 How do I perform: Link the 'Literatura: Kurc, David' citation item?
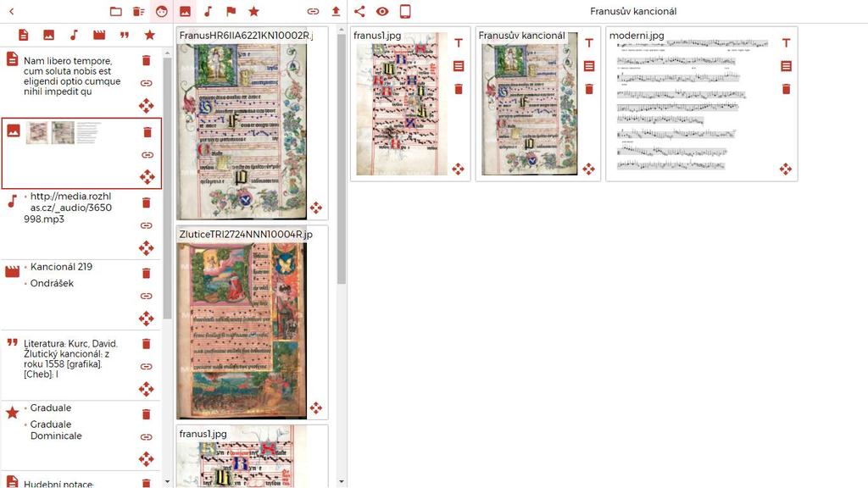[x=146, y=366]
